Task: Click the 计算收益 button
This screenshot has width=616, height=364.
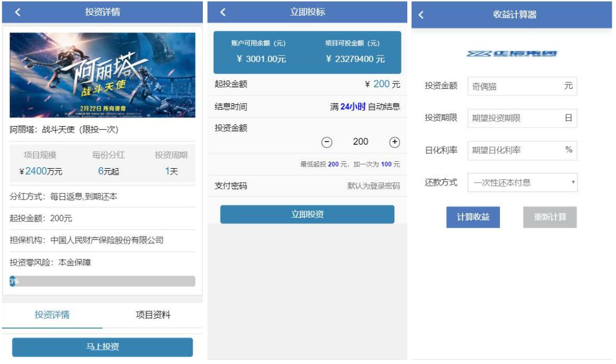Action: [473, 217]
